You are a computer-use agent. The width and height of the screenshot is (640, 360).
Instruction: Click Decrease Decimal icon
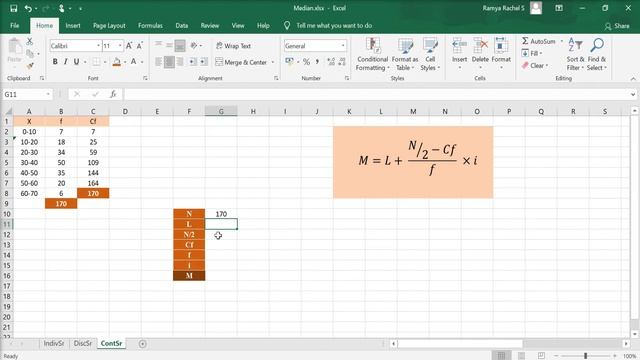coord(342,62)
